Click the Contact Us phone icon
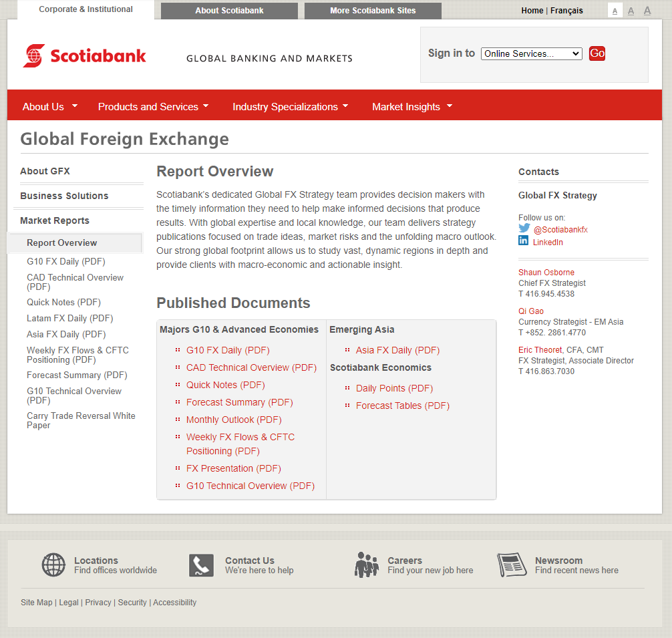 tap(202, 565)
